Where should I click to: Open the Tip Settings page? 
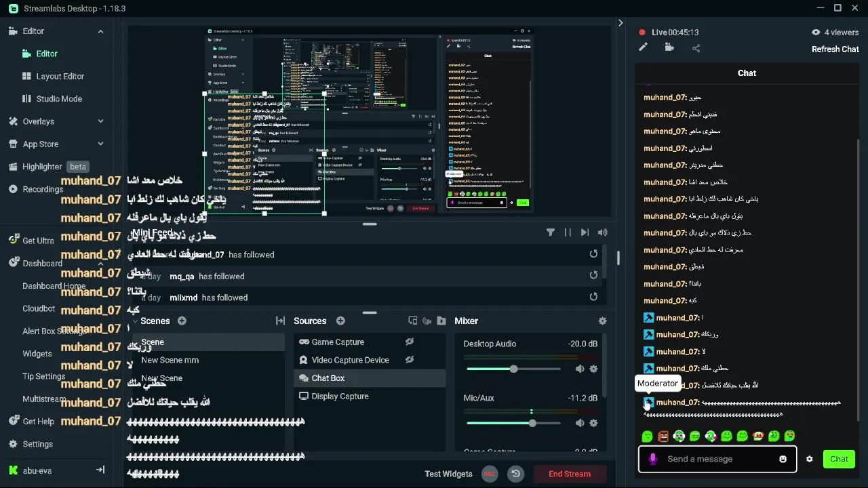click(44, 377)
